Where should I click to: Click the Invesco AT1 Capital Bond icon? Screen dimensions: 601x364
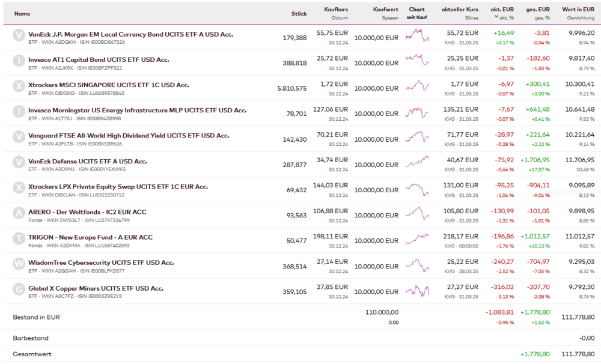click(19, 61)
